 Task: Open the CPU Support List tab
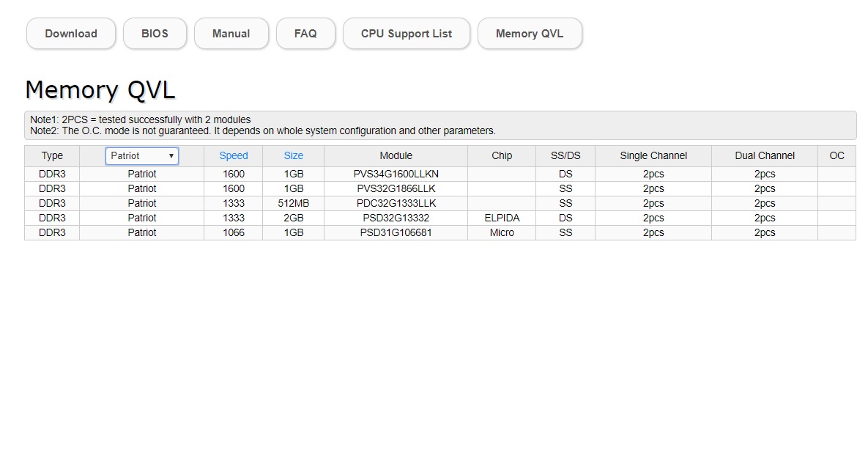tap(407, 34)
